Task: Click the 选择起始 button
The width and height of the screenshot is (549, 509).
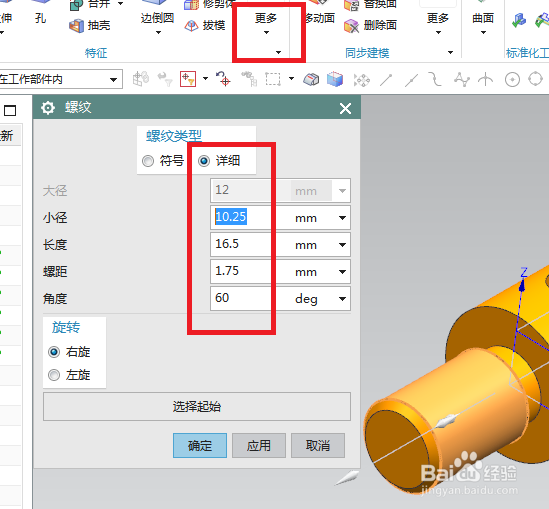Action: [x=197, y=406]
